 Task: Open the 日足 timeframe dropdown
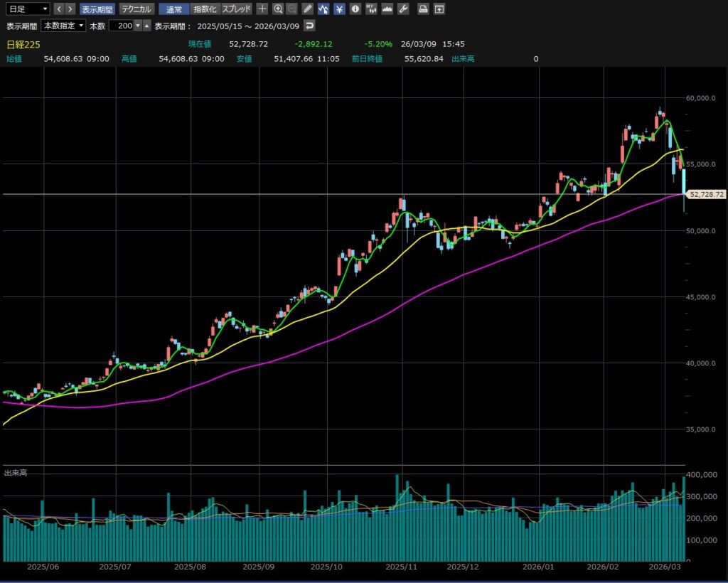pyautogui.click(x=27, y=9)
